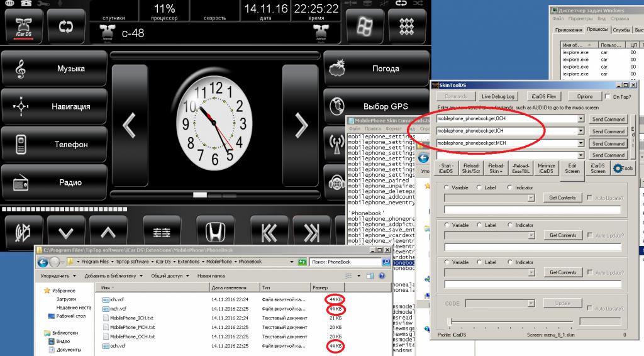Click the first Send Command button
Screen dimensions: 644x356
(x=608, y=119)
